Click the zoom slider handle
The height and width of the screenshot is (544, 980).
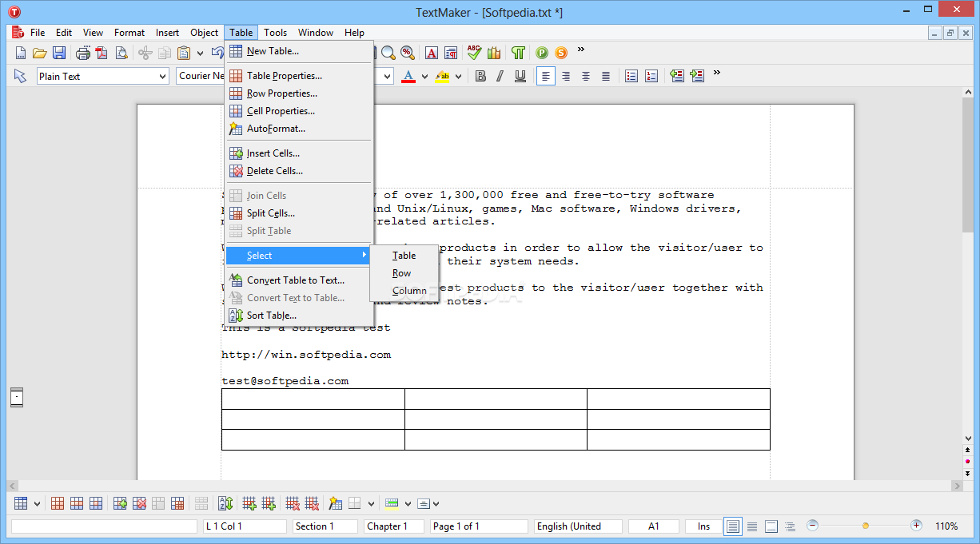click(x=865, y=526)
